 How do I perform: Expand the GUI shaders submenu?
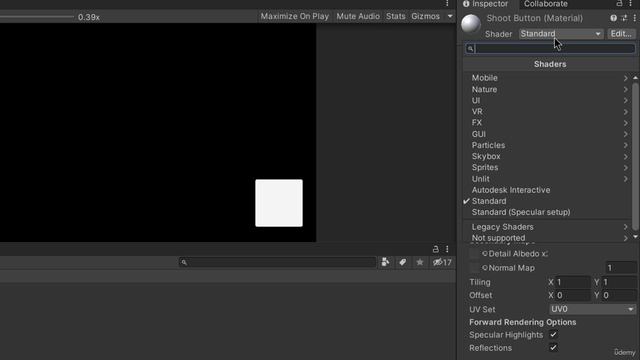[x=549, y=134]
